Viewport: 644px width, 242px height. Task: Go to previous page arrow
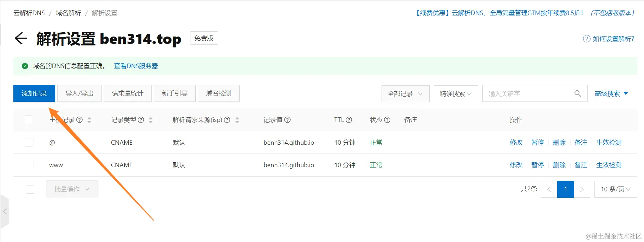click(x=549, y=189)
